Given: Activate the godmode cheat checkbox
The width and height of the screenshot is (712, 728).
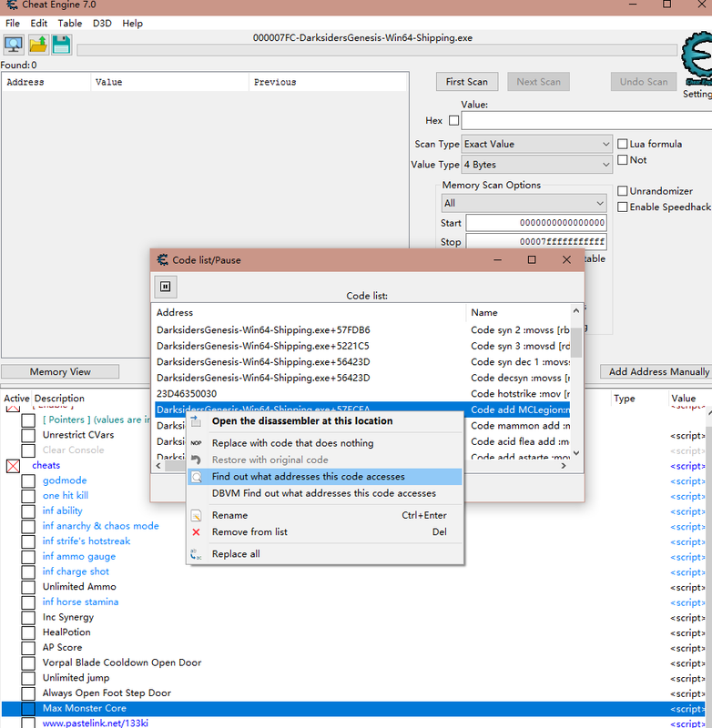Looking at the screenshot, I should click(x=28, y=480).
